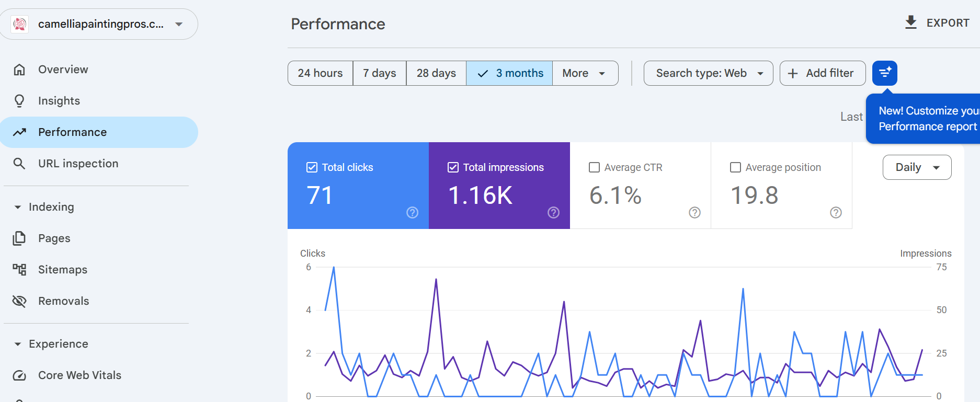Screen dimensions: 980x402
Task: Click the camelliapaintingpros site favicon
Action: (x=20, y=24)
